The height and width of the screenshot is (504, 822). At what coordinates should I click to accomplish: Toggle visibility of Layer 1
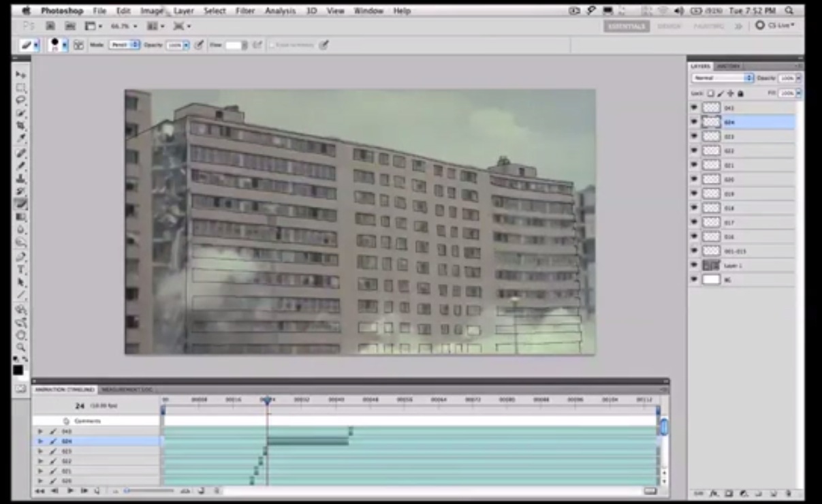pos(694,266)
